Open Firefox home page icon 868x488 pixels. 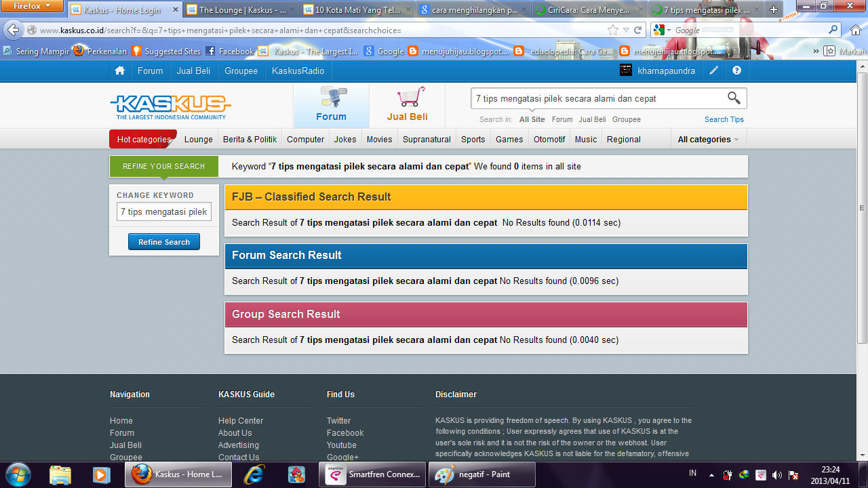pos(856,30)
